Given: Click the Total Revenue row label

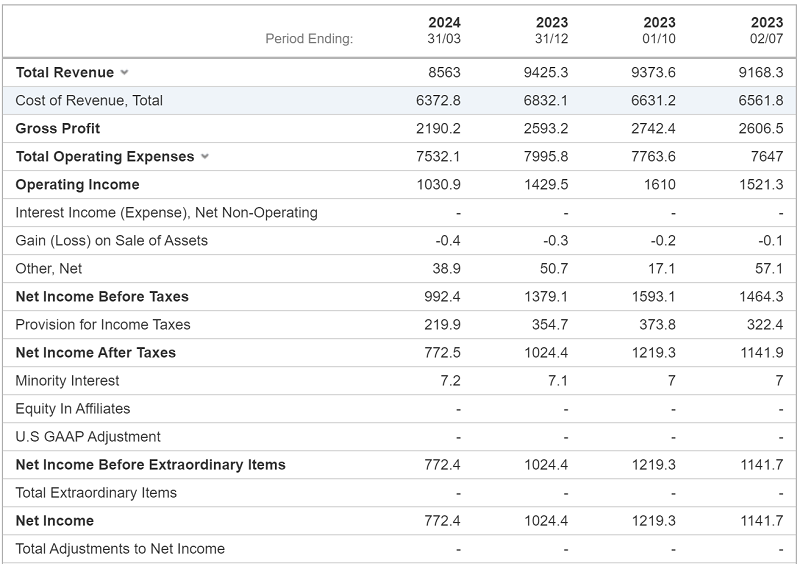Looking at the screenshot, I should [64, 73].
